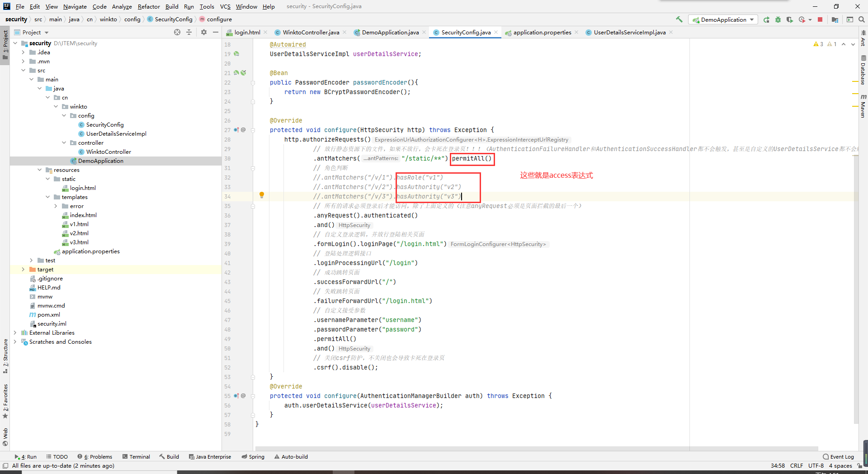Expand External Libraries node

point(15,333)
